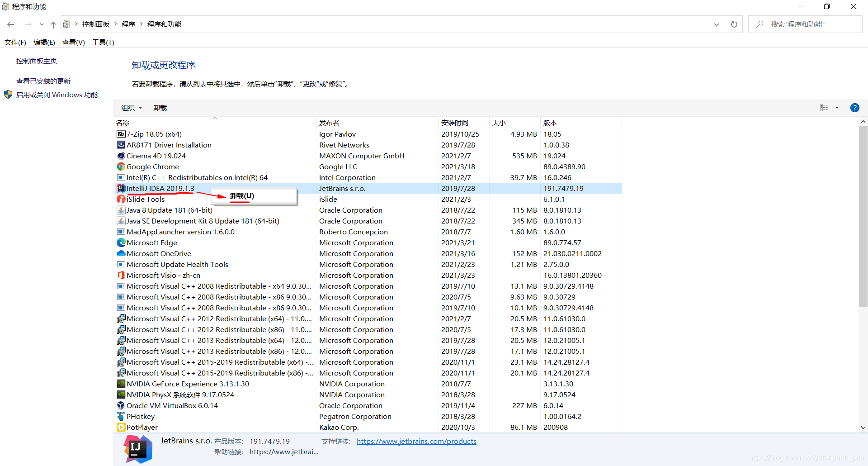Click the Google Chrome icon

pos(121,166)
